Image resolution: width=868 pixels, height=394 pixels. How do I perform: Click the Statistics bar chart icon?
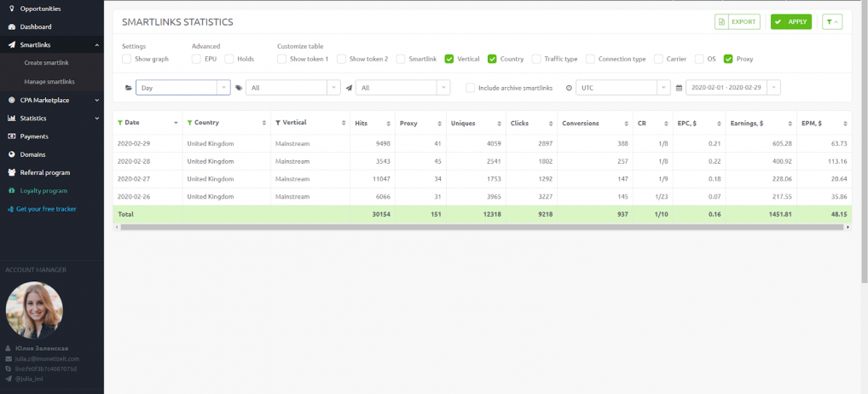click(x=12, y=118)
